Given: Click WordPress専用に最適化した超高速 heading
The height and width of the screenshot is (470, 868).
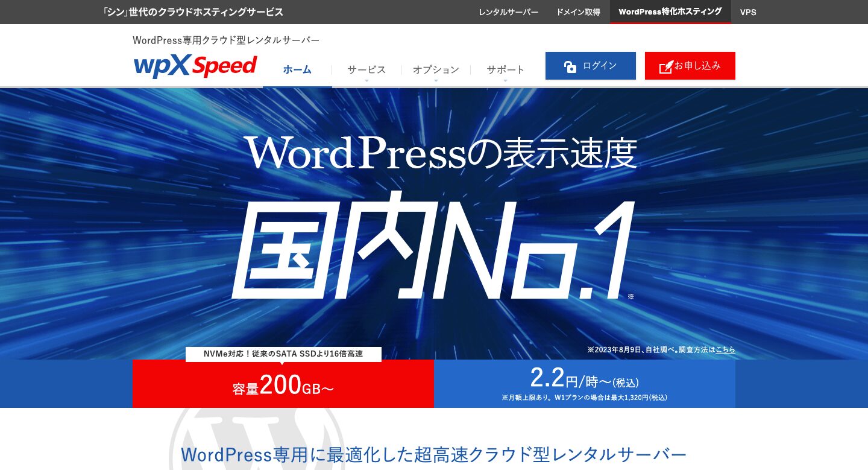Looking at the screenshot, I should (434, 454).
